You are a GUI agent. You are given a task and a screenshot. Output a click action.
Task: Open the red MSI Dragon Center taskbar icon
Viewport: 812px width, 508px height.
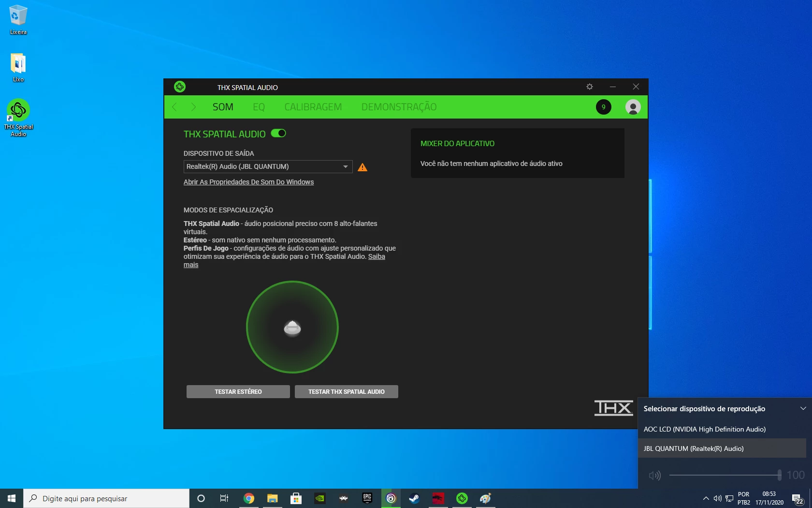(438, 498)
